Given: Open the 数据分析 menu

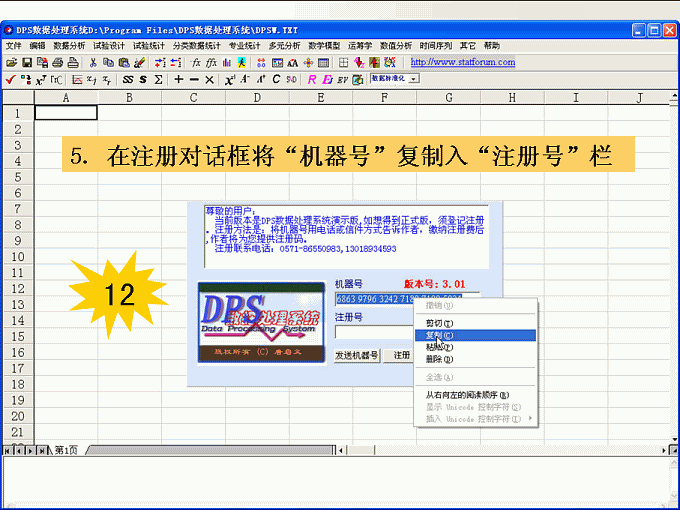Looking at the screenshot, I should click(69, 46).
